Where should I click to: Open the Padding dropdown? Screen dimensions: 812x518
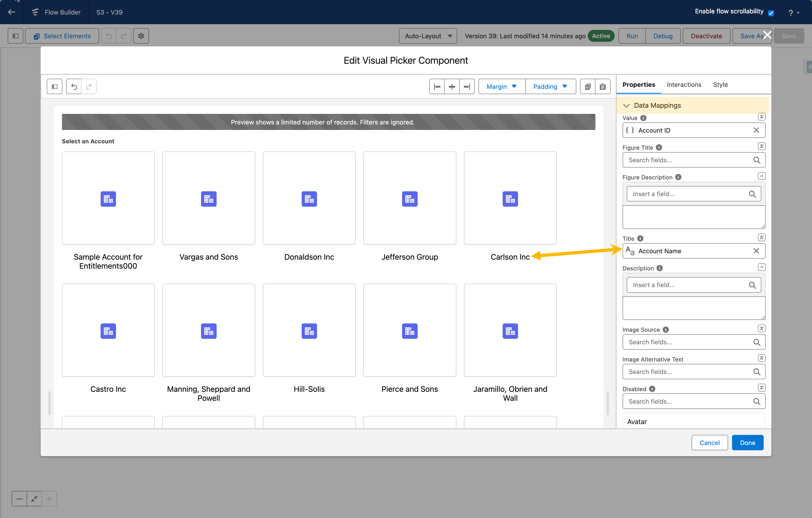click(x=550, y=87)
